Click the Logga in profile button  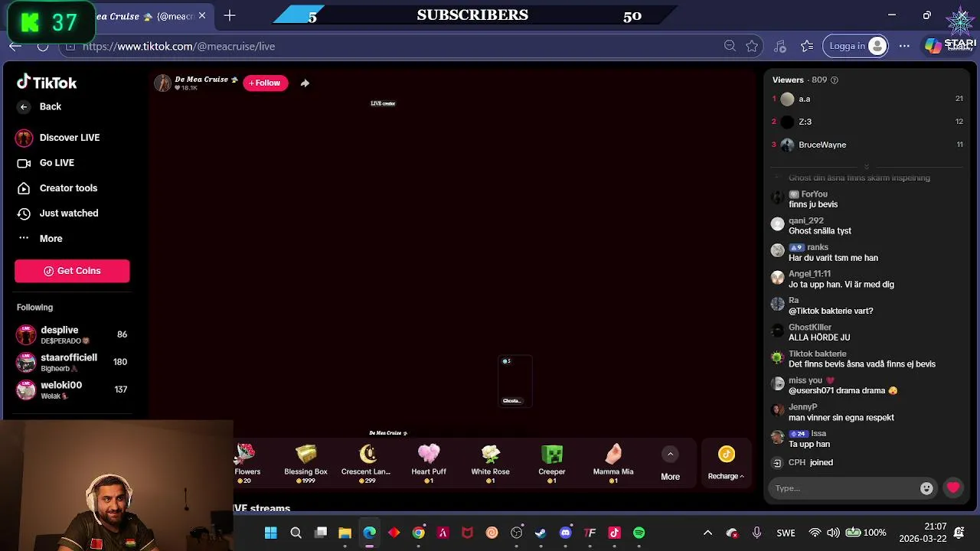coord(857,46)
